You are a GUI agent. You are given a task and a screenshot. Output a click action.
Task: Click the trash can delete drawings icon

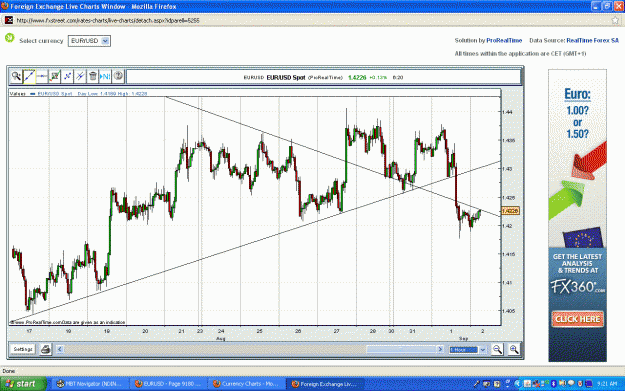[93, 76]
